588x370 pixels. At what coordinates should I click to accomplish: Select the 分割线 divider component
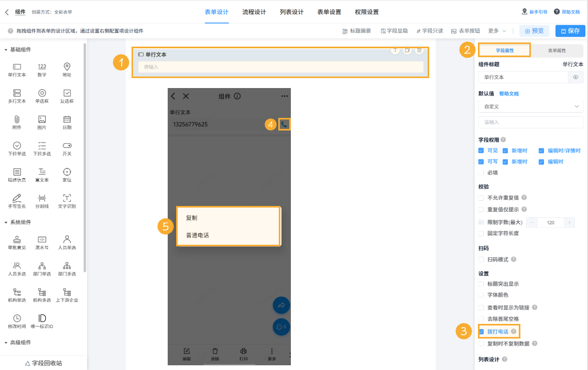point(42,201)
